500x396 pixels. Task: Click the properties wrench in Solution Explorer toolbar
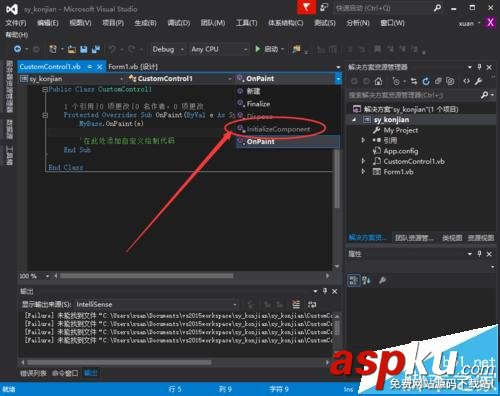click(478, 81)
